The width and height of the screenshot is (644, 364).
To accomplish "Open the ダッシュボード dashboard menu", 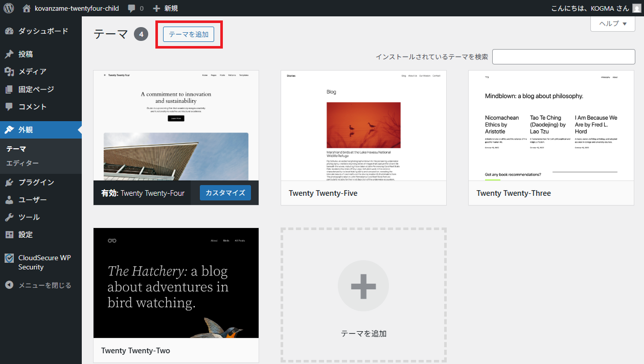I will pyautogui.click(x=43, y=31).
